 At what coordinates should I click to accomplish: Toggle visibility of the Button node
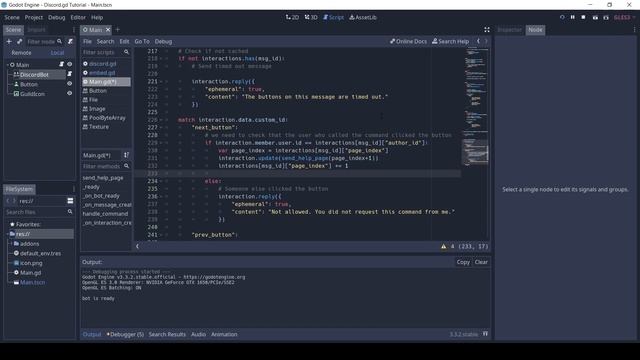(69, 84)
